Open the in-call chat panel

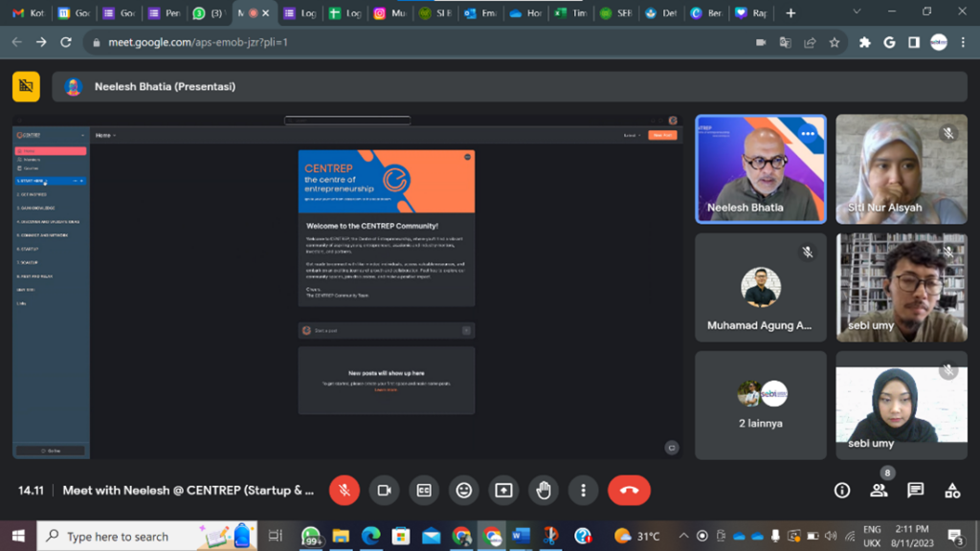click(916, 491)
